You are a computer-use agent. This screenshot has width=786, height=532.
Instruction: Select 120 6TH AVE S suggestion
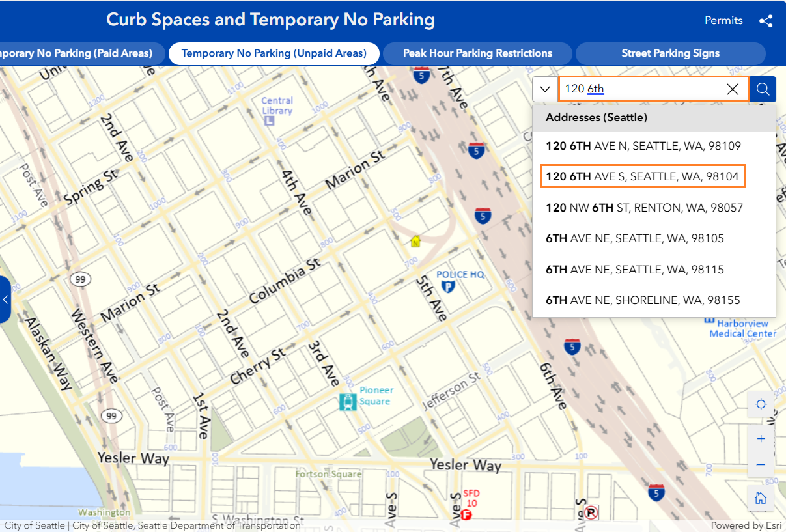pyautogui.click(x=643, y=176)
